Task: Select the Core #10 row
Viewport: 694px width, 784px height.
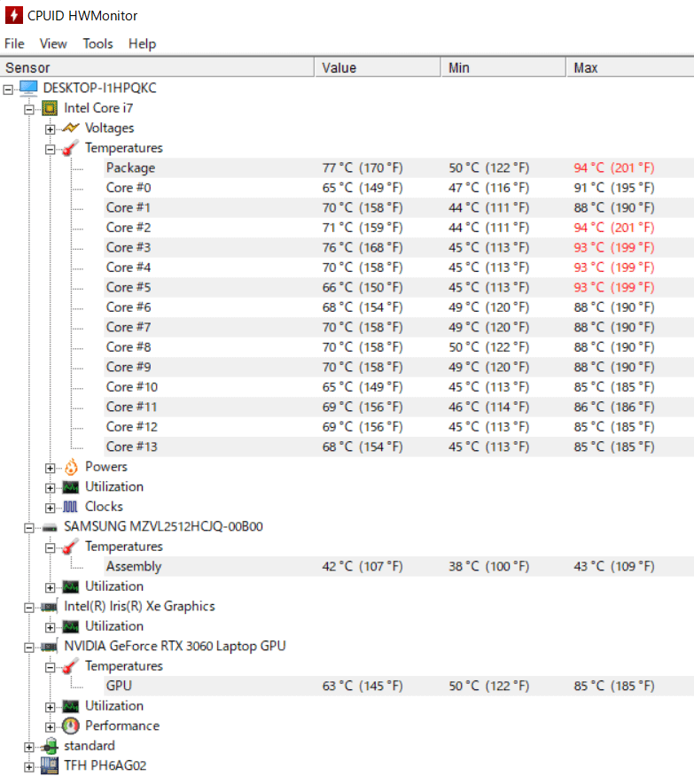Action: pyautogui.click(x=399, y=387)
